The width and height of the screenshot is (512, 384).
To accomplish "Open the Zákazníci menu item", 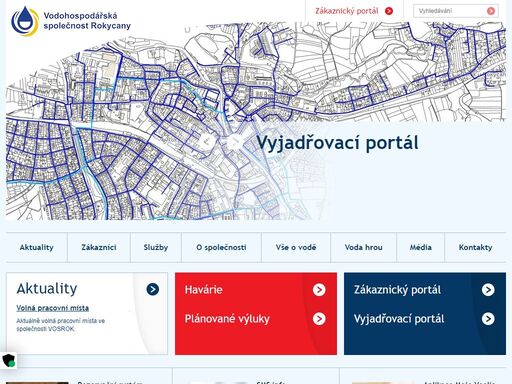I will pos(99,247).
